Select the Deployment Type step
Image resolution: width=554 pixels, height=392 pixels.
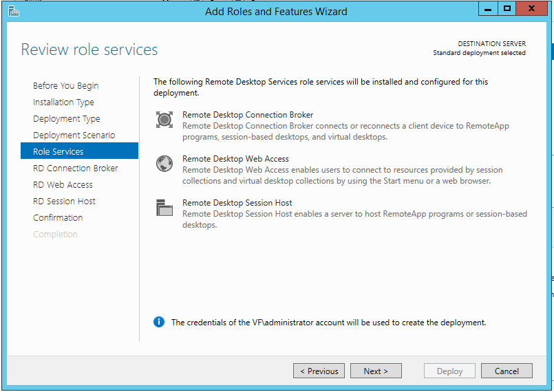tap(66, 119)
